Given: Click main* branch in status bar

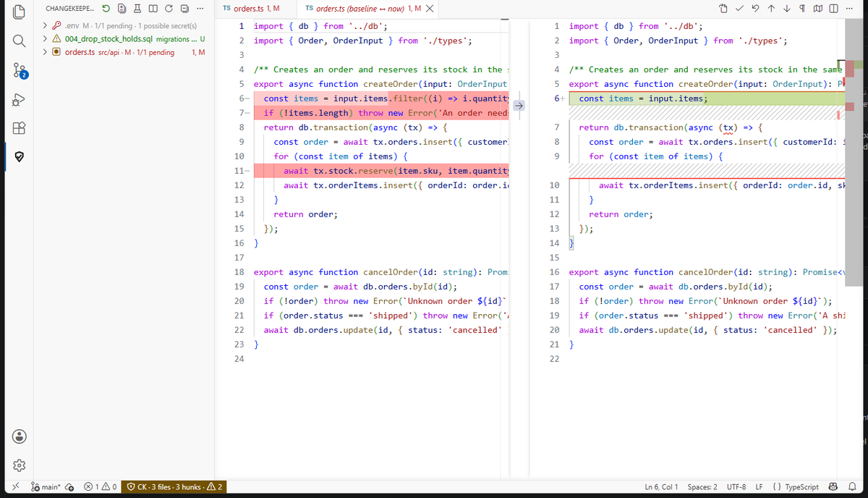Looking at the screenshot, I should coord(44,488).
